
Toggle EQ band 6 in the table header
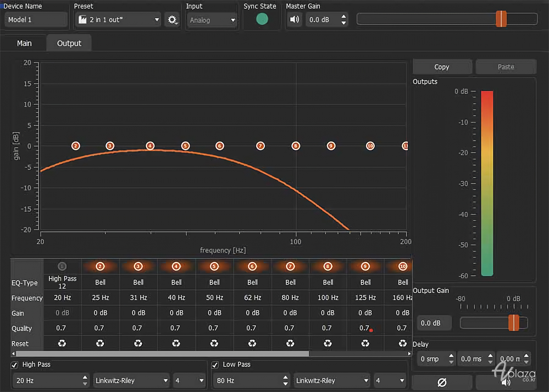tap(252, 266)
